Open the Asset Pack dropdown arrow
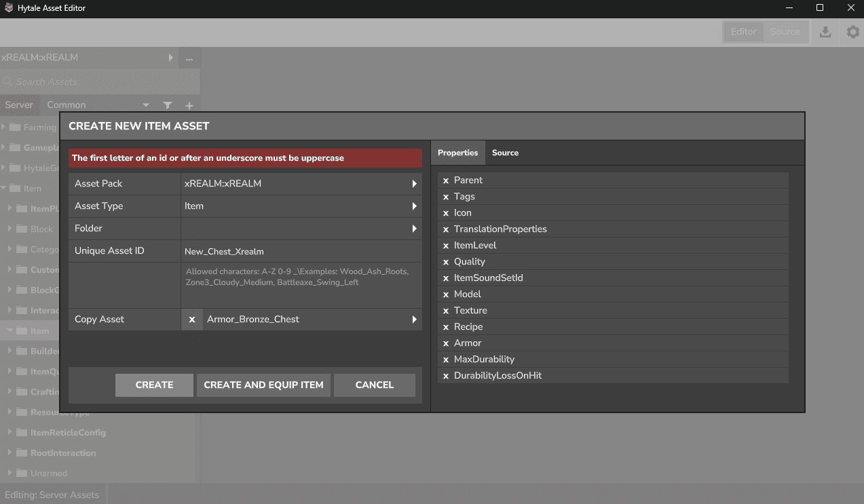The image size is (864, 504). click(x=414, y=184)
